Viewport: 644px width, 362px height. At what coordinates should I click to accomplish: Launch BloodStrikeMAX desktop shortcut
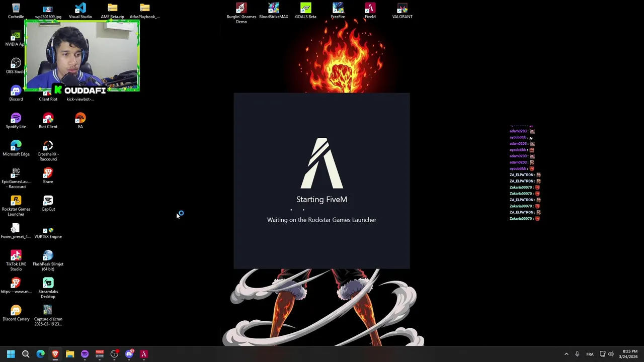273,11
